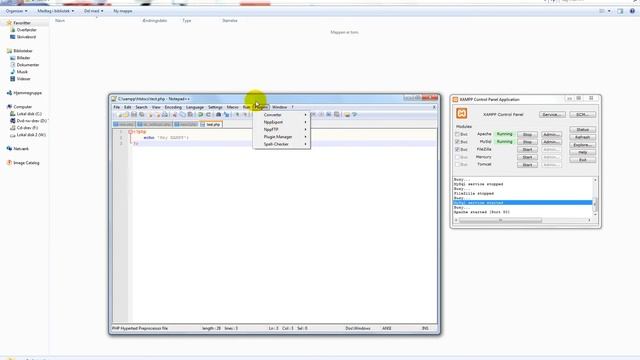Open the Del med dropdown in Explorer
This screenshot has width=640, height=360.
pos(93,11)
